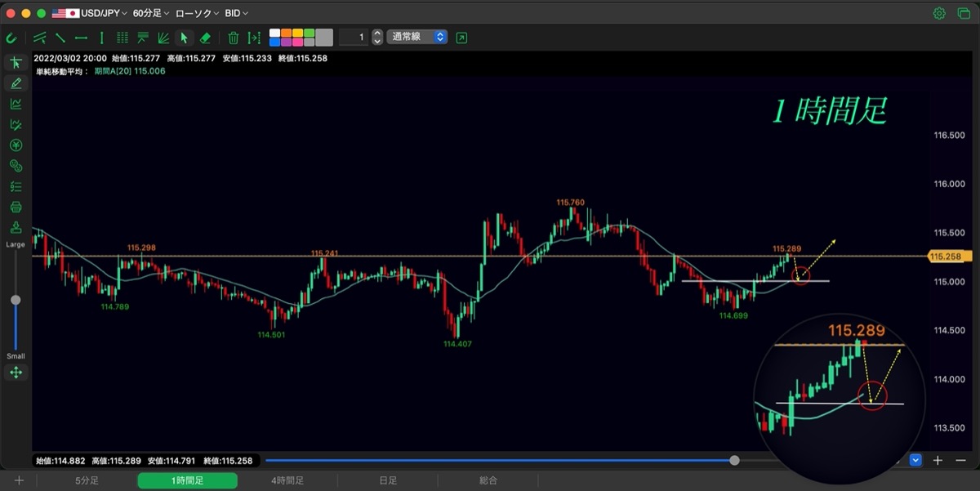Image resolution: width=980 pixels, height=491 pixels.
Task: Switch to the 4時間足 tab
Action: point(287,480)
